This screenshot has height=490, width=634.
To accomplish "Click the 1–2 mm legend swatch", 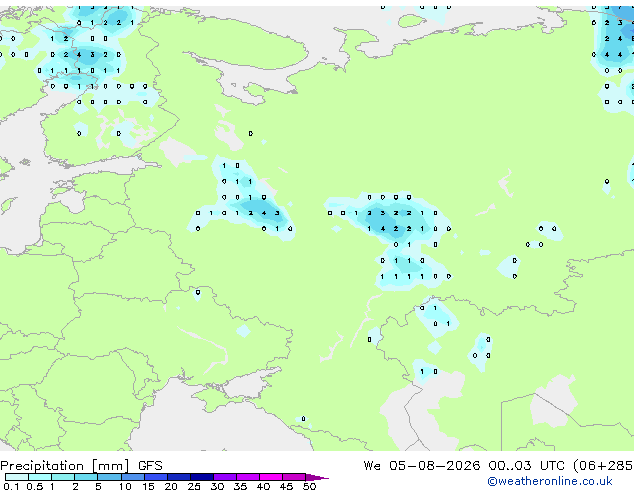I will pos(63,477).
